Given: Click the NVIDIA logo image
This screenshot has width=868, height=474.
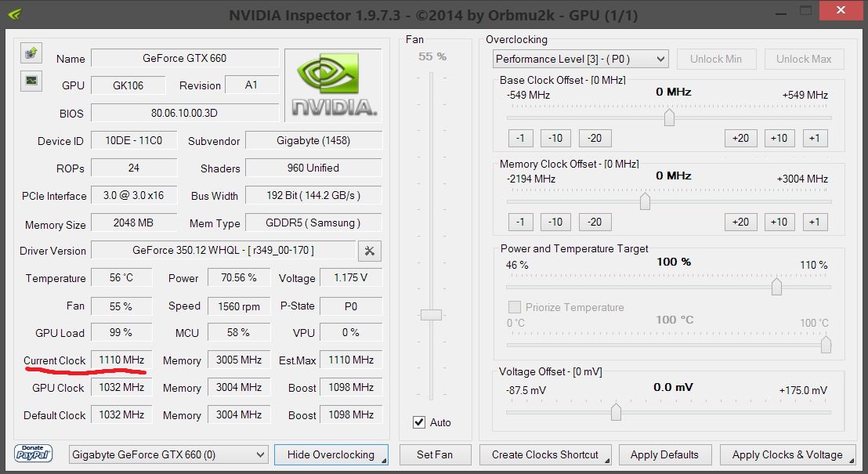Looking at the screenshot, I should (x=333, y=85).
